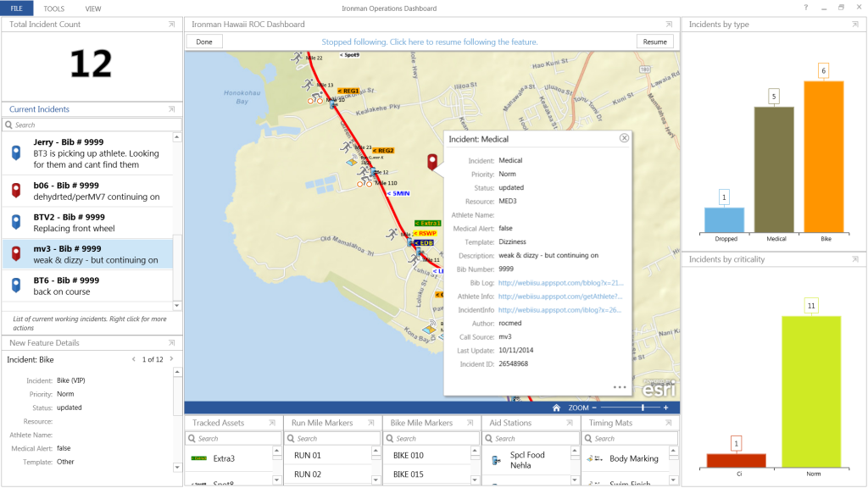Select RUN 02 mile marker

tap(329, 474)
